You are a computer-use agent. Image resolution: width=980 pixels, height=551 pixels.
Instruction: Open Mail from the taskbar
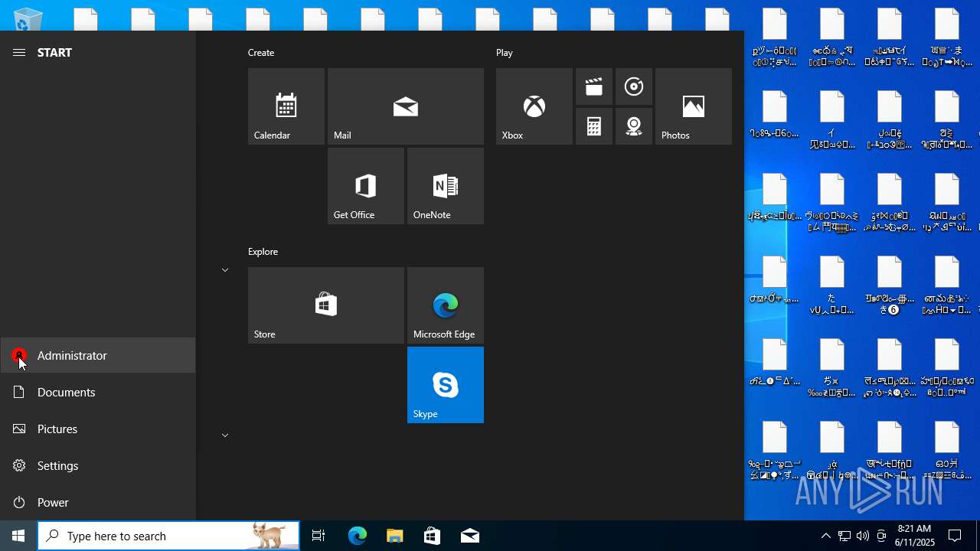pyautogui.click(x=469, y=536)
